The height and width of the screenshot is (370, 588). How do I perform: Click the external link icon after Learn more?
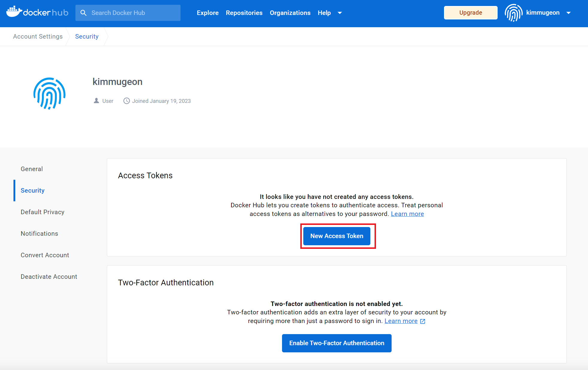tap(423, 321)
